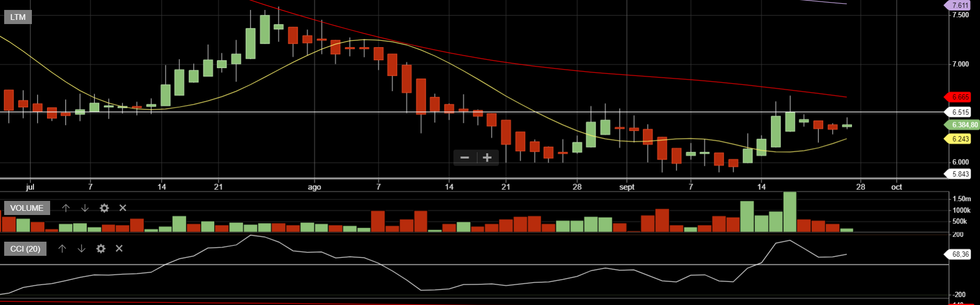The width and height of the screenshot is (980, 305).
Task: Zoom in the chart with plus button
Action: click(x=487, y=157)
